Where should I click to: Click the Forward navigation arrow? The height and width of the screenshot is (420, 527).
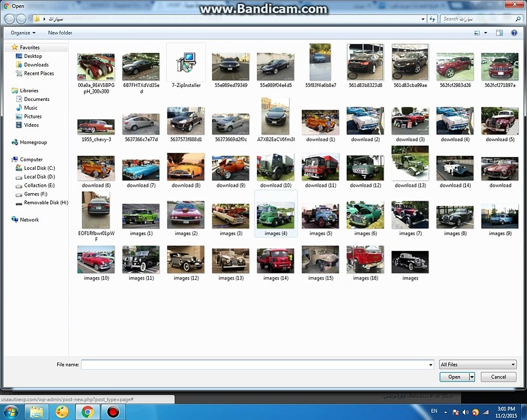21,19
